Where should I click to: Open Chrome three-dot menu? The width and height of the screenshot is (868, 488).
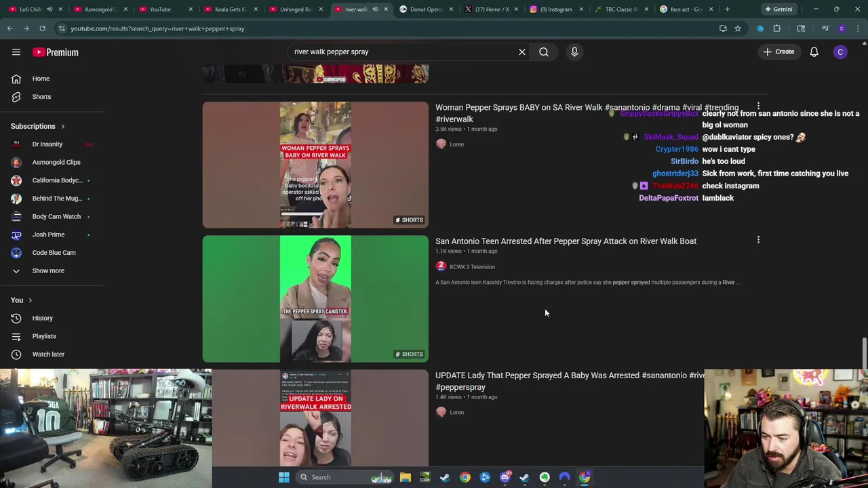[x=858, y=28]
